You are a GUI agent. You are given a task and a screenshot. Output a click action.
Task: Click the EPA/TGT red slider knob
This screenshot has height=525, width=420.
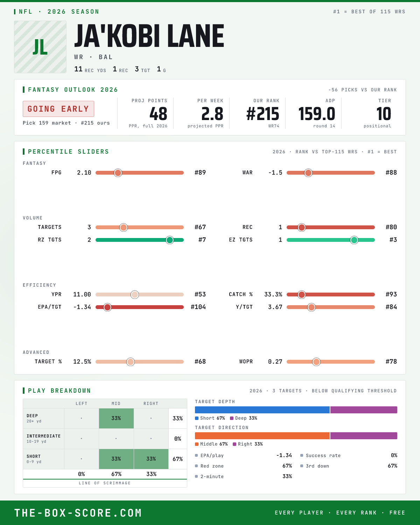tap(107, 307)
